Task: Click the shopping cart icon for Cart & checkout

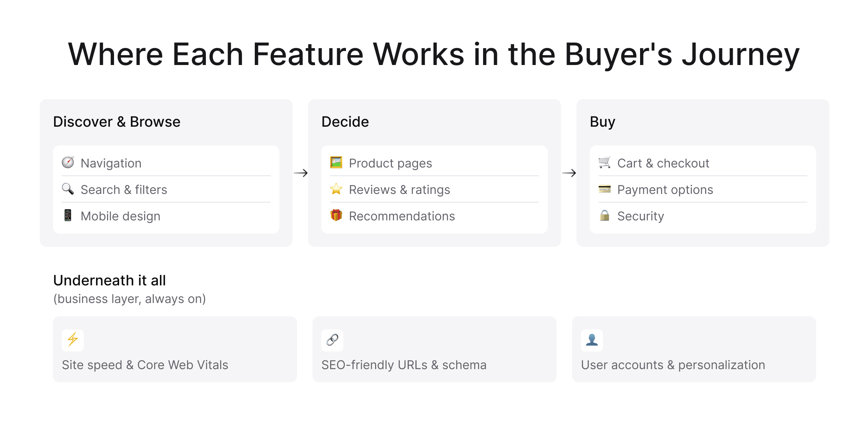Action: click(x=604, y=162)
